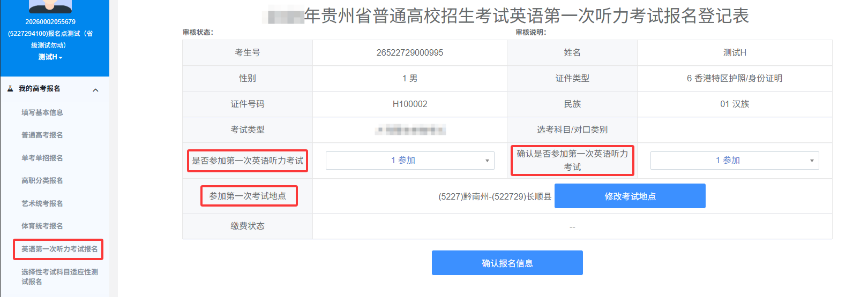868x297 pixels.
Task: Select 高职分类报名 in sidebar
Action: pos(42,180)
